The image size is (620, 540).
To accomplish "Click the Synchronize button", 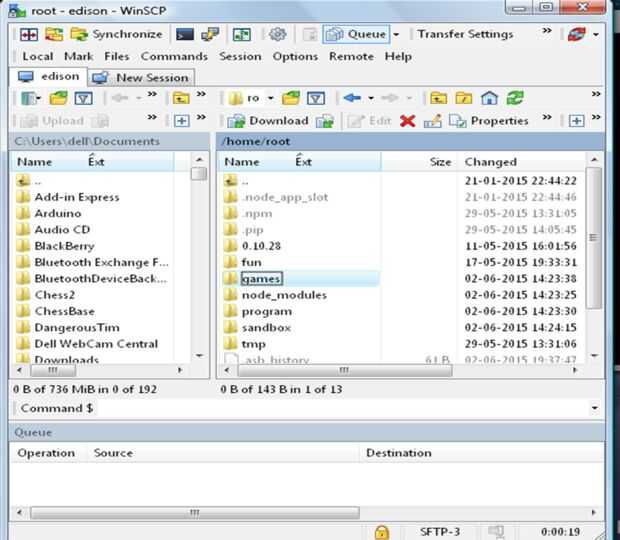I will tap(116, 34).
